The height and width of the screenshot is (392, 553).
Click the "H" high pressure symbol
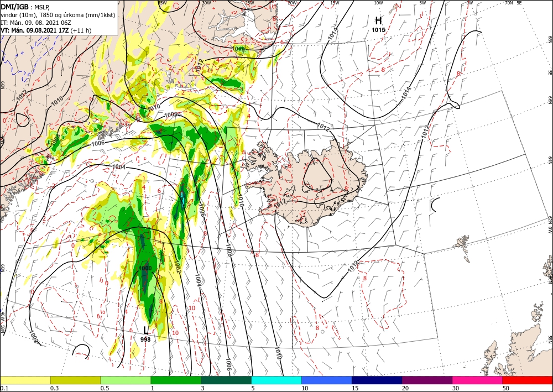[378, 20]
